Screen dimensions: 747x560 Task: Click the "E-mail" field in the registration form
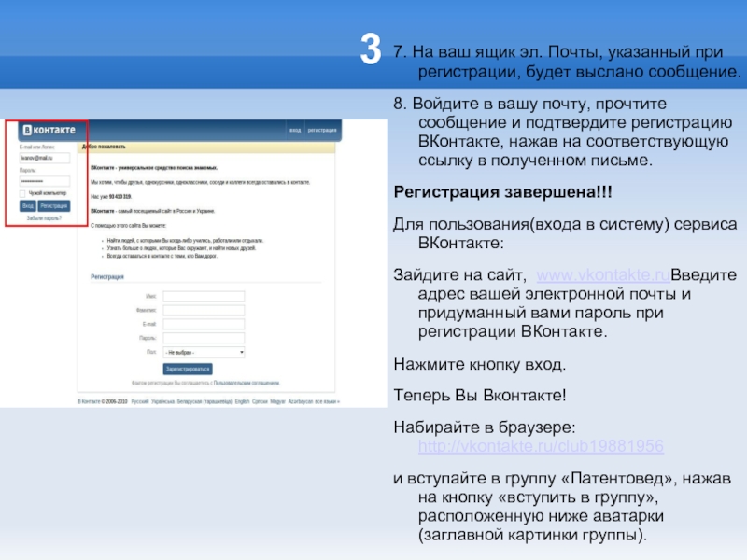(204, 324)
